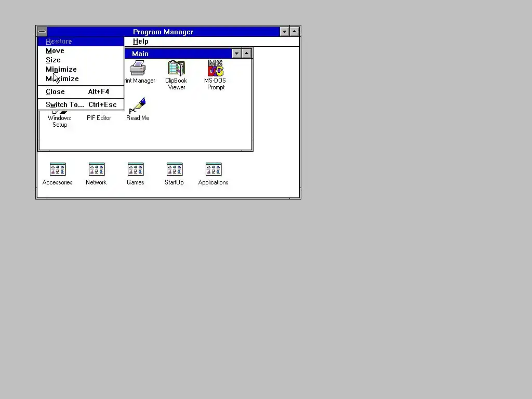The image size is (532, 399).
Task: Open the Read Me document icon
Action: pyautogui.click(x=138, y=105)
